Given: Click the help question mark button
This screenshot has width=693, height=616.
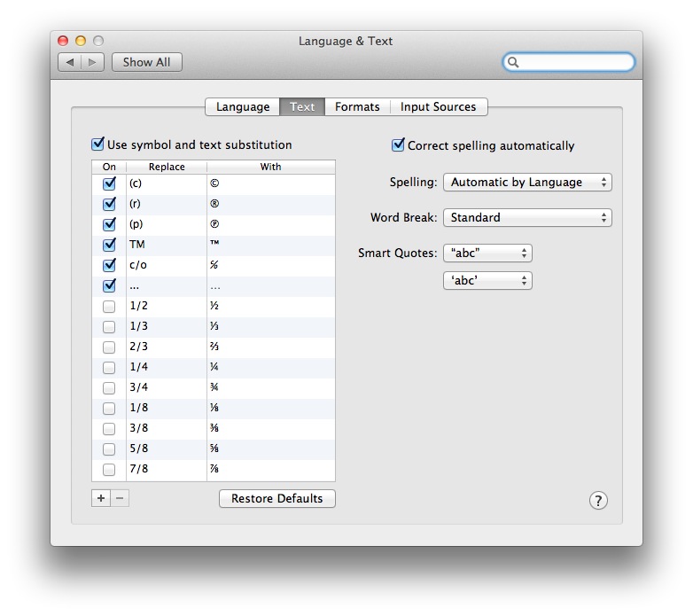Looking at the screenshot, I should pyautogui.click(x=598, y=501).
